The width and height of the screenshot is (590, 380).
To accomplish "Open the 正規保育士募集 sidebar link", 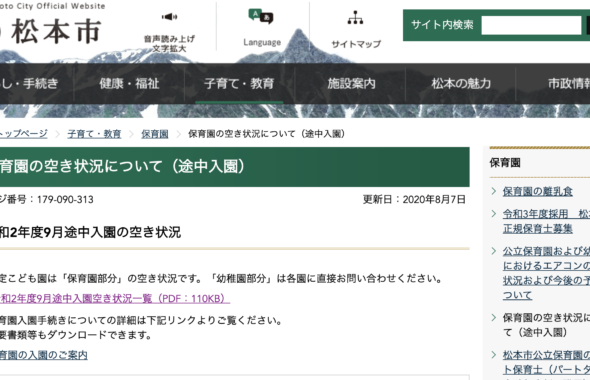I will (x=537, y=228).
